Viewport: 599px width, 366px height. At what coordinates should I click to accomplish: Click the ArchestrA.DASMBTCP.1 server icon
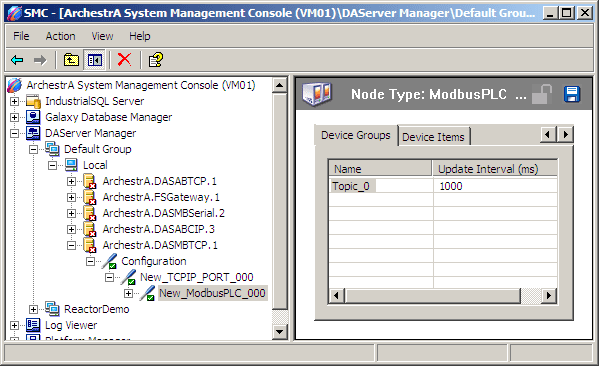(x=90, y=245)
